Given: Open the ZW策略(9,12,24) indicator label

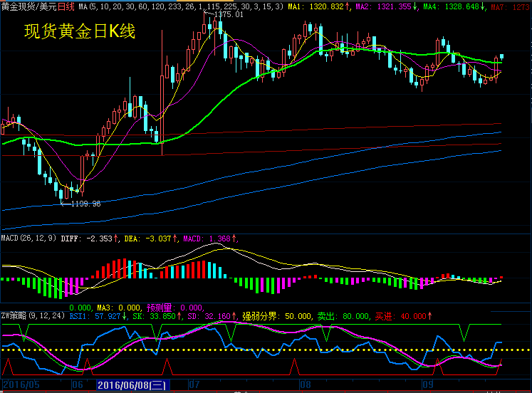Looking at the screenshot, I should (x=33, y=315).
